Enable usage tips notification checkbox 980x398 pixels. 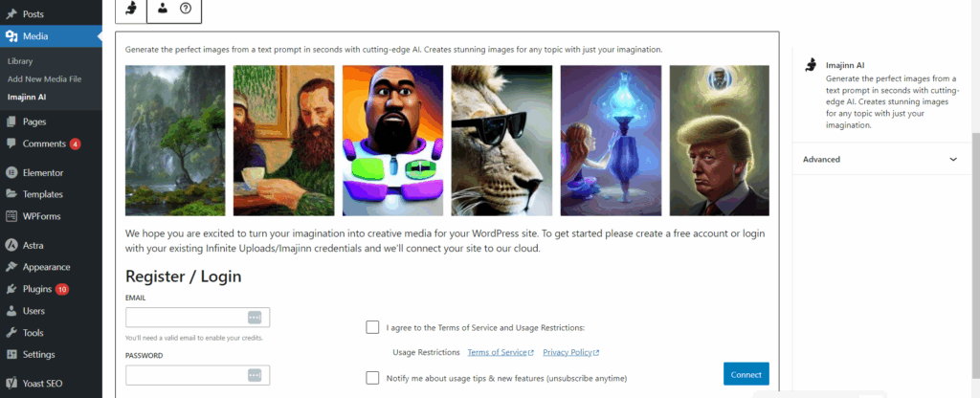click(372, 378)
